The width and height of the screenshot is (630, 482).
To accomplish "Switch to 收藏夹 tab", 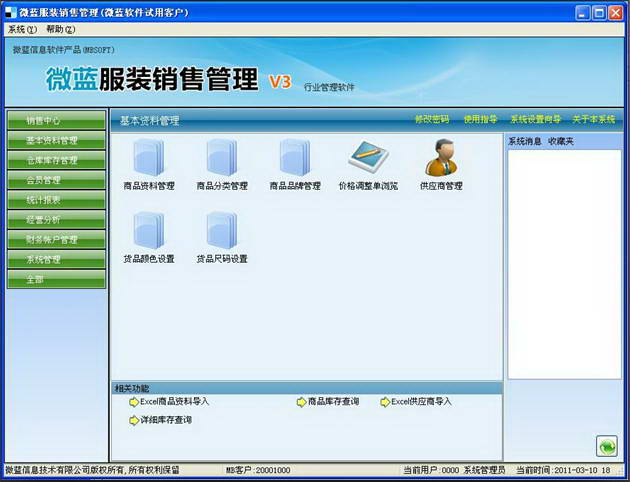I will click(x=560, y=141).
